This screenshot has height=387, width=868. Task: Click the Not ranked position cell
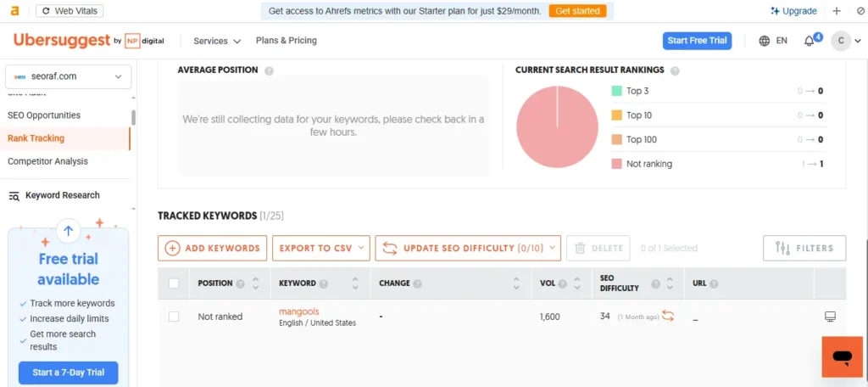pos(220,317)
